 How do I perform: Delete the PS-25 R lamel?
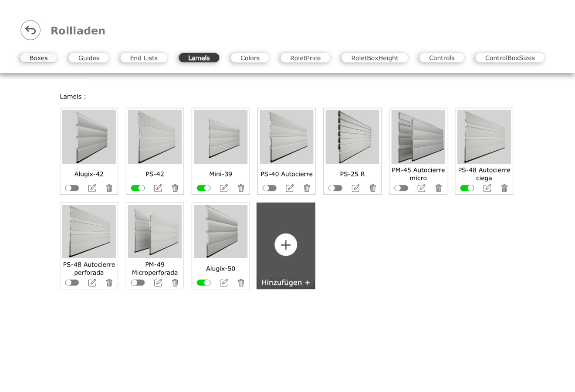click(x=372, y=188)
